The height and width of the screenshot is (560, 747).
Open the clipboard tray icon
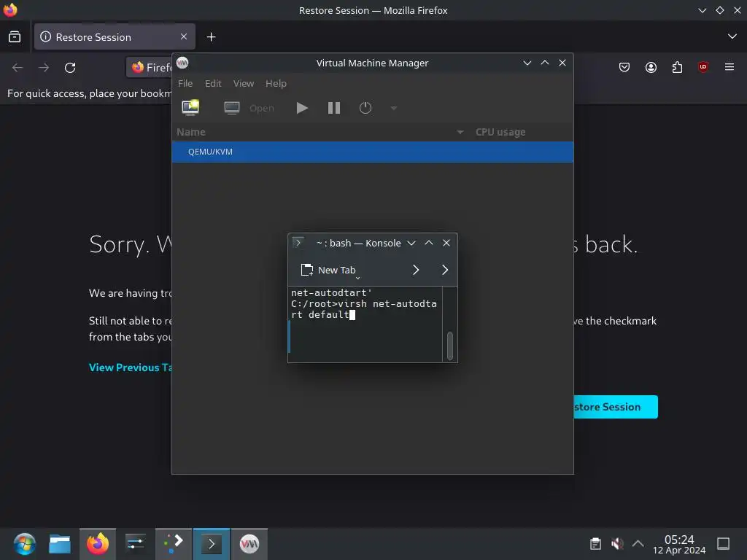(x=595, y=544)
